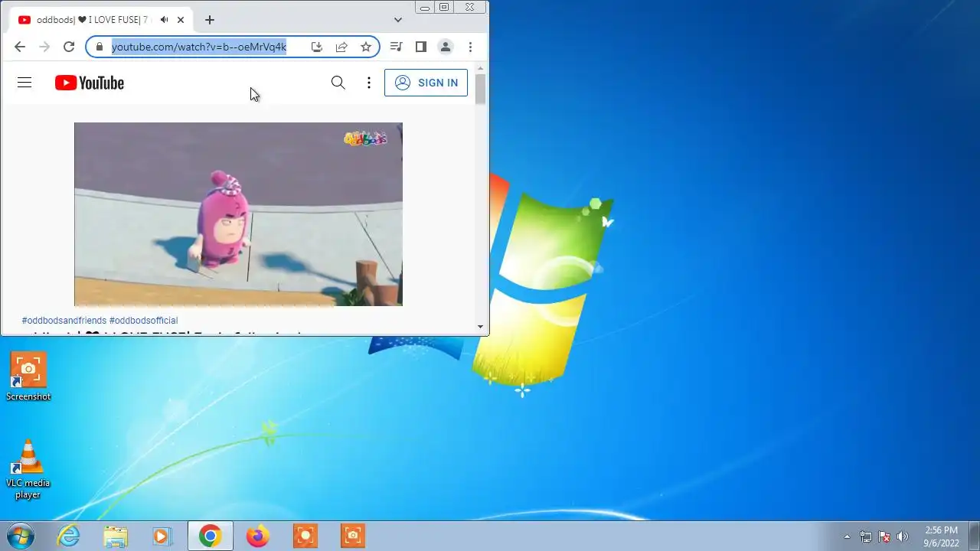Screen dimensions: 980x551
Task: Click the scrollbar down arrow
Action: coord(480,327)
